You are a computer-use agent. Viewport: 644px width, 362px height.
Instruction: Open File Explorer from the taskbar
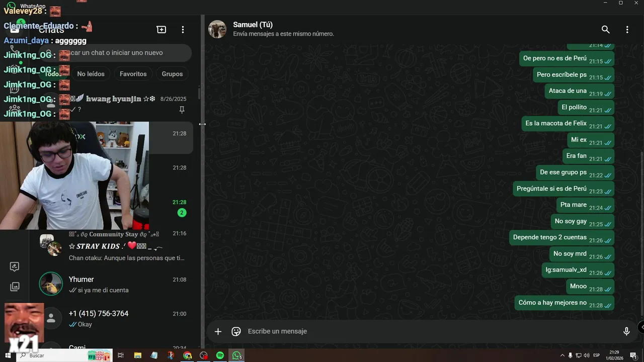tap(137, 355)
